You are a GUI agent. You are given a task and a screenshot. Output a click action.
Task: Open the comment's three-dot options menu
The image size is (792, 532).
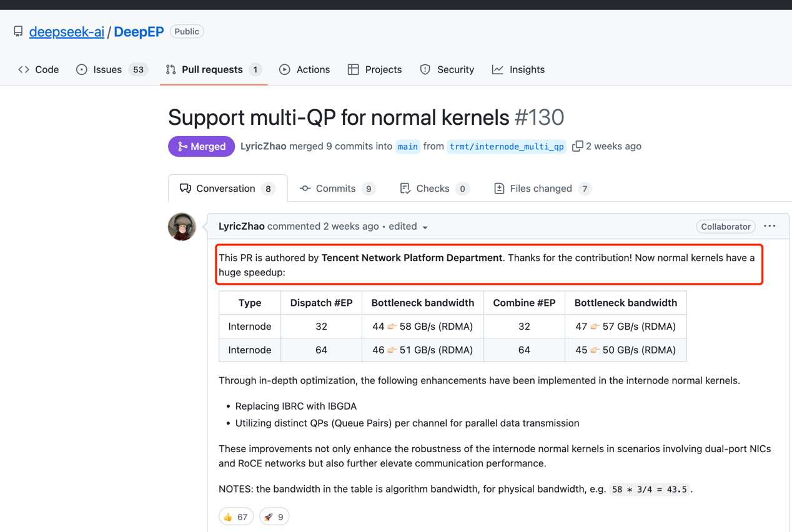(770, 227)
